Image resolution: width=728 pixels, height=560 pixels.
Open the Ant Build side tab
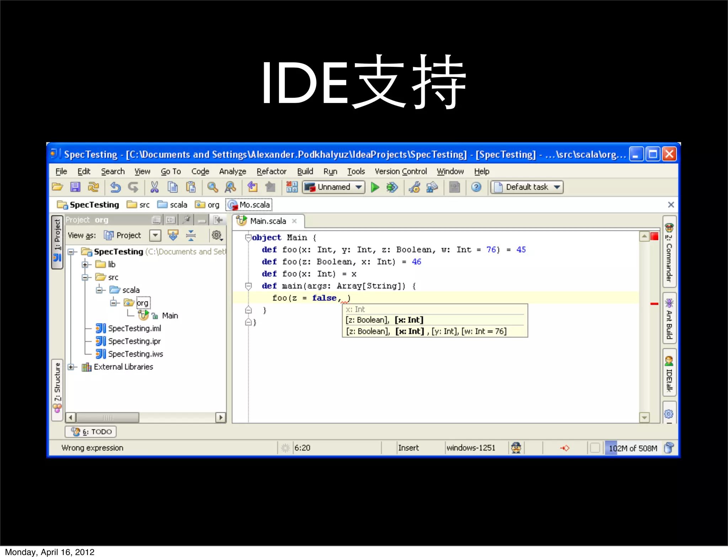[669, 318]
